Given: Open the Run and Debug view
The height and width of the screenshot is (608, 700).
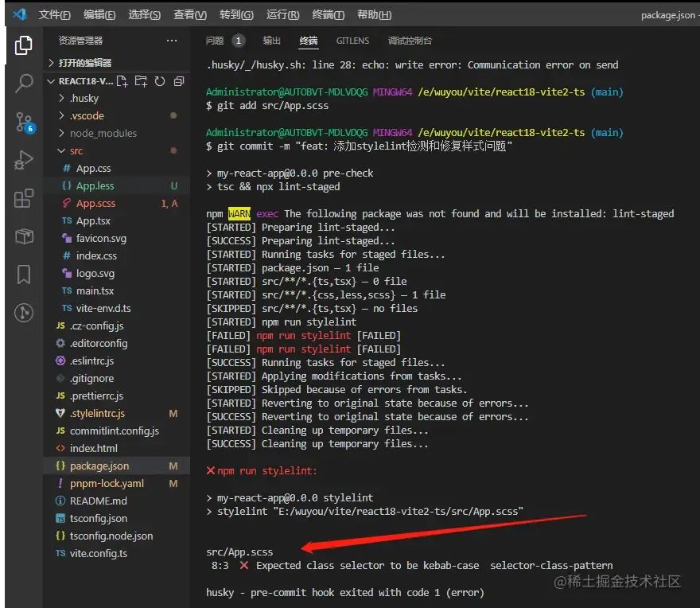Looking at the screenshot, I should (x=23, y=160).
